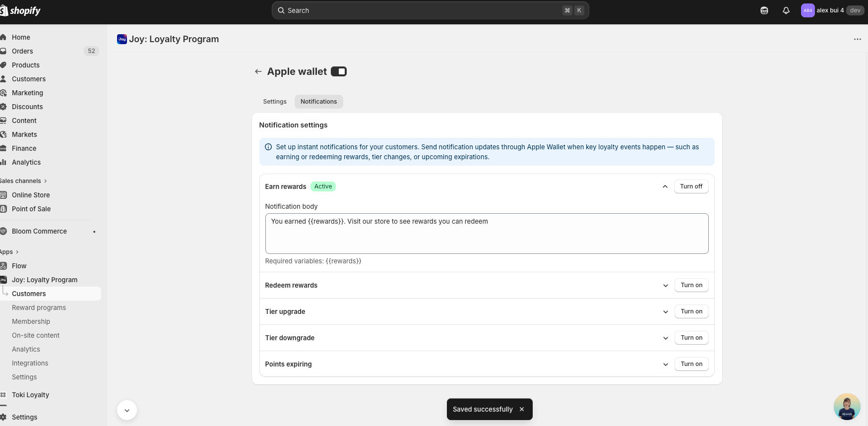This screenshot has height=426, width=868.
Task: Click the Orders count badge 52
Action: coord(91,51)
